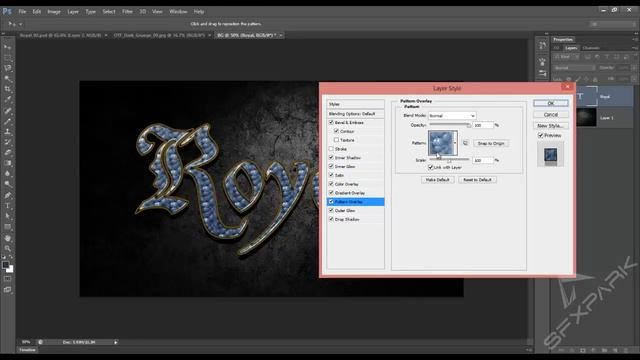Switch to the Channels tab
This screenshot has width=640, height=360.
click(x=591, y=48)
